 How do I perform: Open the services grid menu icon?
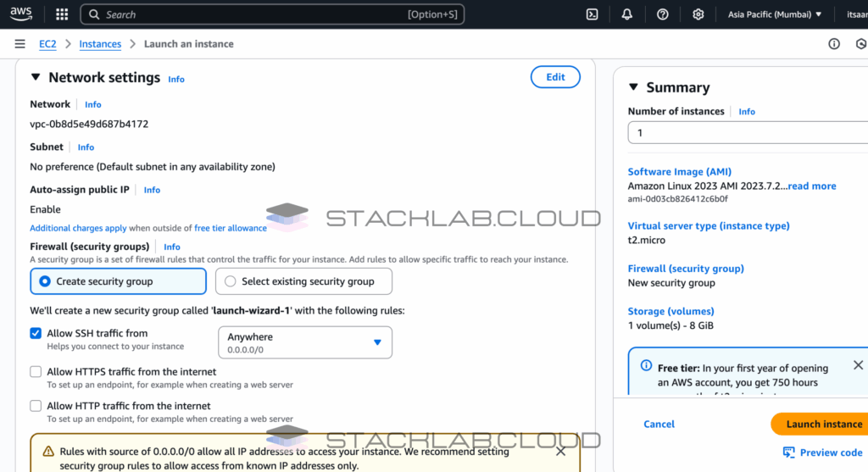click(x=62, y=14)
